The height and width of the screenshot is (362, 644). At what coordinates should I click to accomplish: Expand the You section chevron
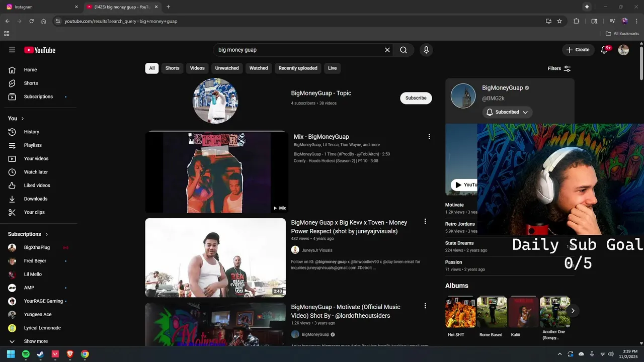(23, 119)
